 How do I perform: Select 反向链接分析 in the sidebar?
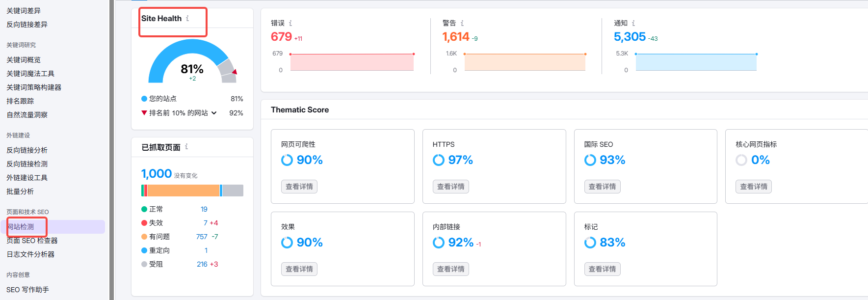pos(27,150)
